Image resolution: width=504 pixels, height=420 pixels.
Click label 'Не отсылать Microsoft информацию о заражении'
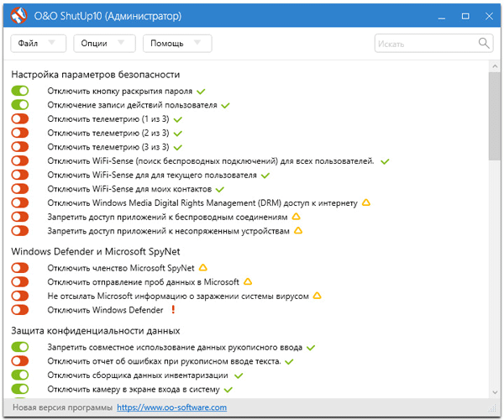click(x=178, y=296)
